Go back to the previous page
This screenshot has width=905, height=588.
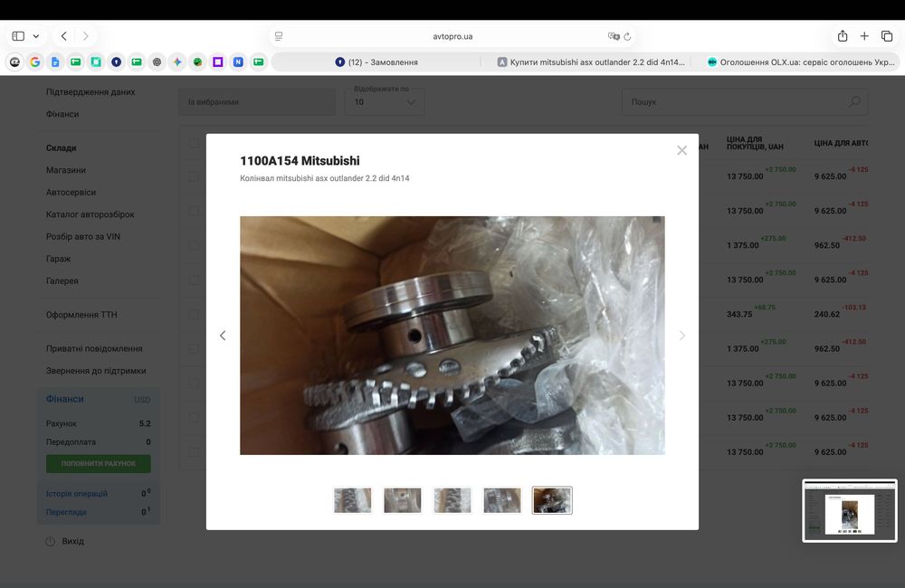point(64,36)
